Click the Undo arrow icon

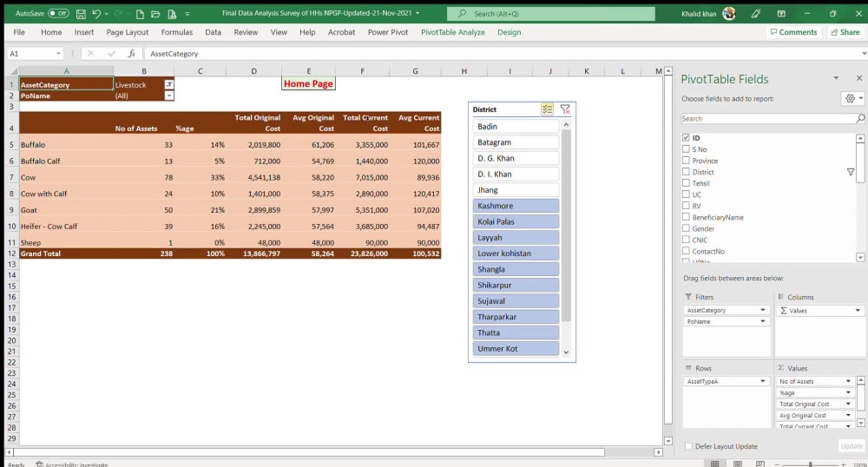[x=96, y=14]
